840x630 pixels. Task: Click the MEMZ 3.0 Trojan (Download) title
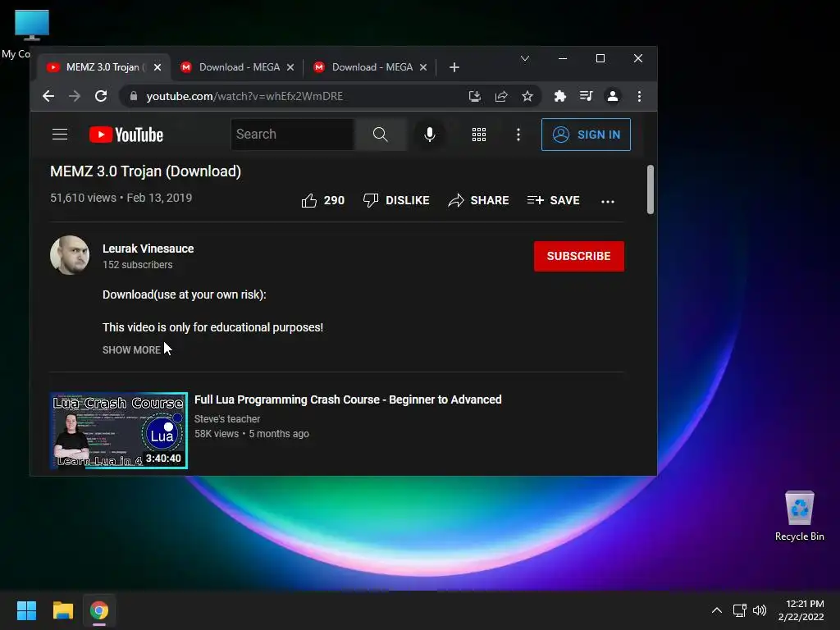coord(146,171)
